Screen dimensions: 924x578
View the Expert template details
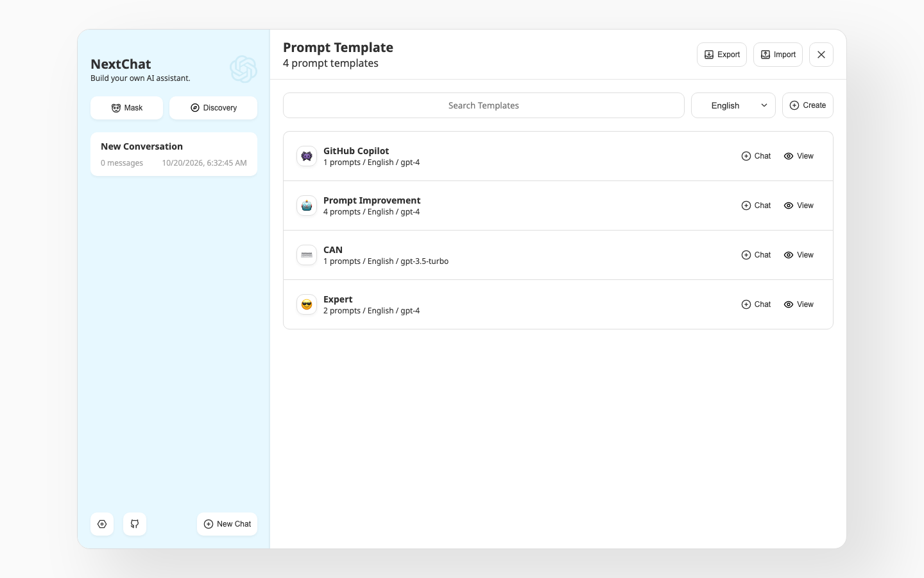[x=799, y=304]
